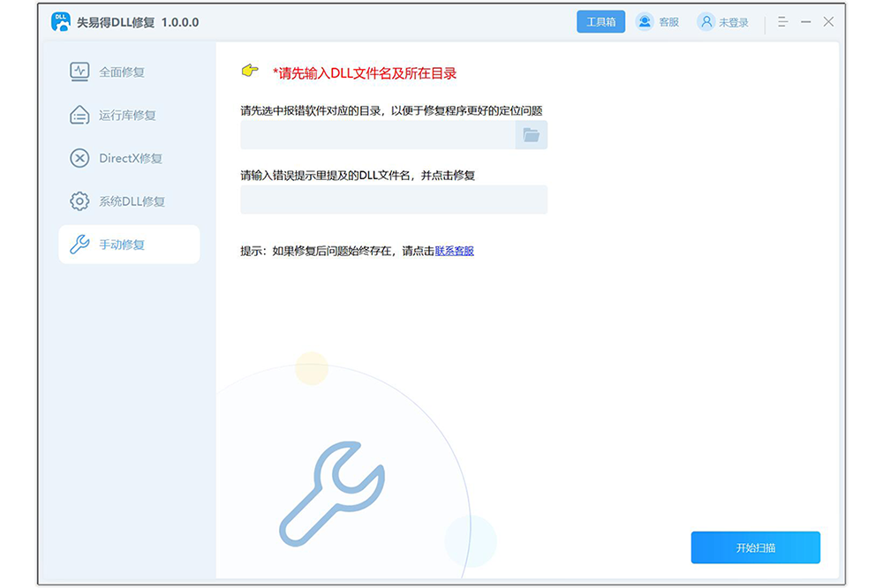883x588 pixels.
Task: Click the gear icon beside 系统DLL修复
Action: 78,201
